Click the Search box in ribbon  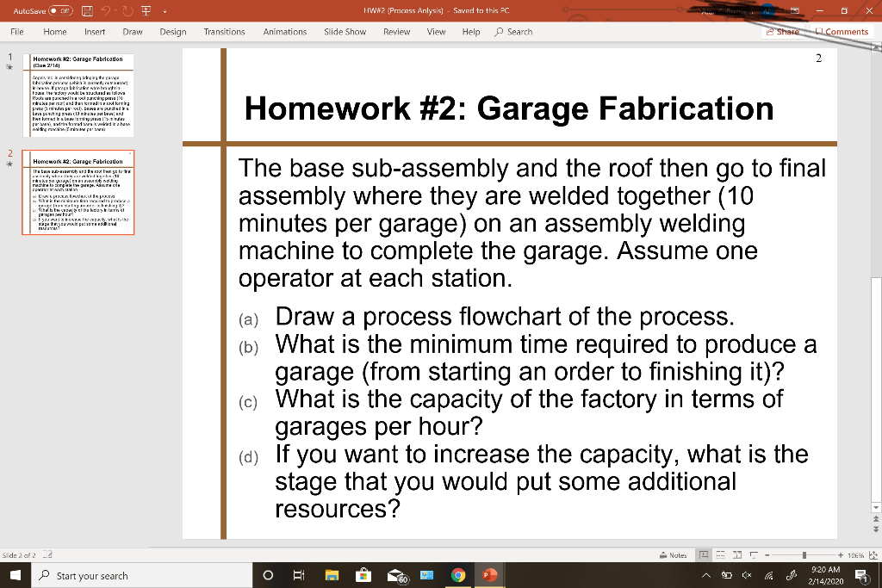(x=513, y=32)
